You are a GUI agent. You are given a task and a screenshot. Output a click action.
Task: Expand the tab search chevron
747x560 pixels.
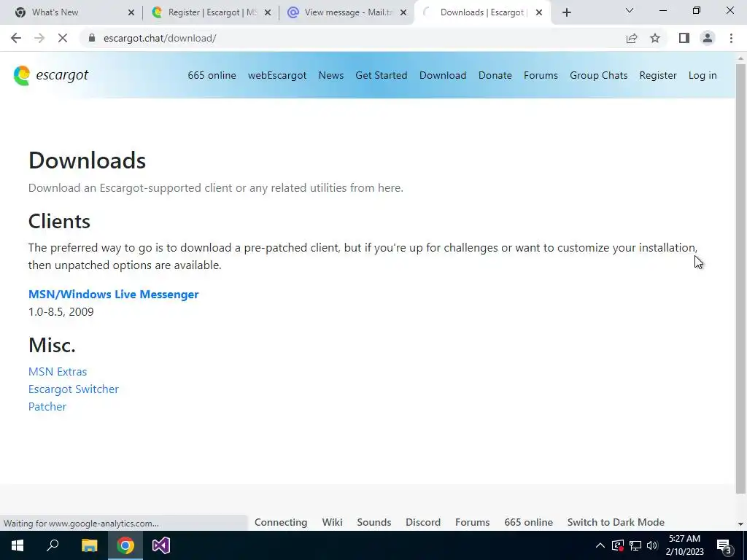point(630,10)
